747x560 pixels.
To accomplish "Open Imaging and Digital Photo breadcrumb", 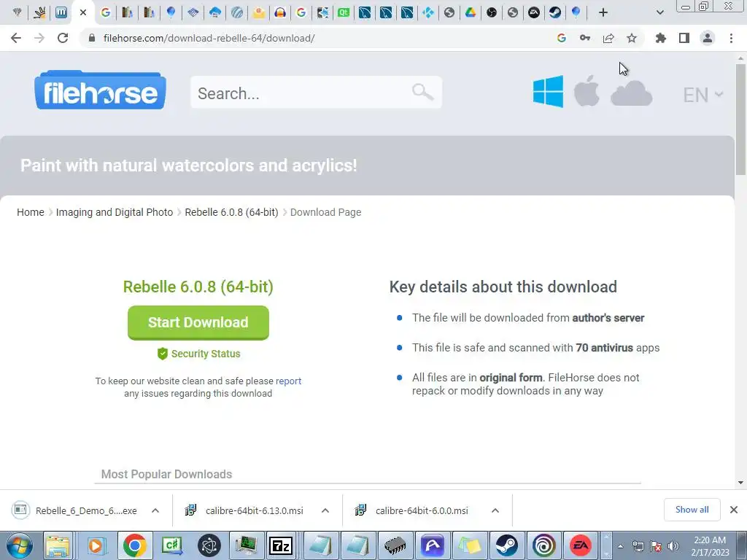I will [x=115, y=212].
